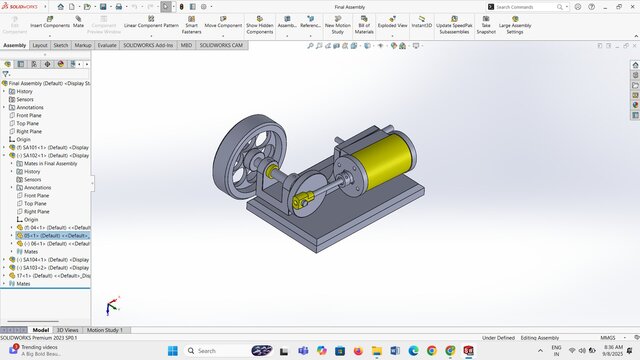Switch to PropertyManager tab
This screenshot has height=360, width=640.
pos(21,64)
